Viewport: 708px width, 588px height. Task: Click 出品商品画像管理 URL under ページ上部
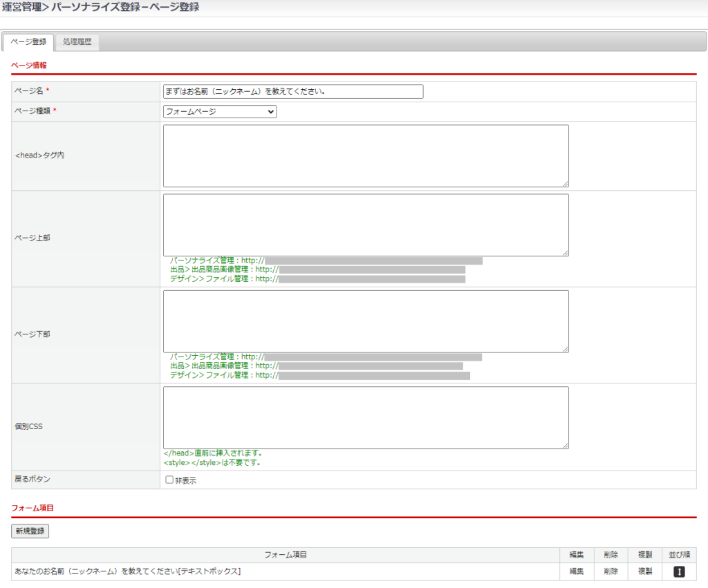(x=317, y=269)
